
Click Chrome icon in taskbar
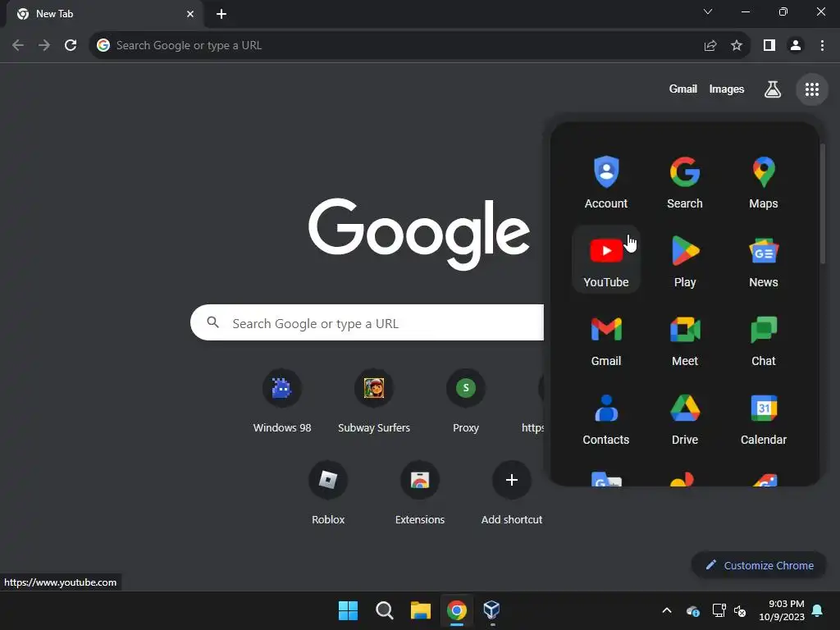(457, 610)
